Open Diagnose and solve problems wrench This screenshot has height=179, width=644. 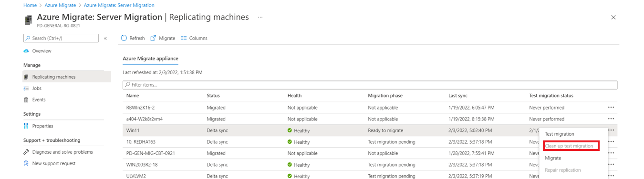pos(26,152)
